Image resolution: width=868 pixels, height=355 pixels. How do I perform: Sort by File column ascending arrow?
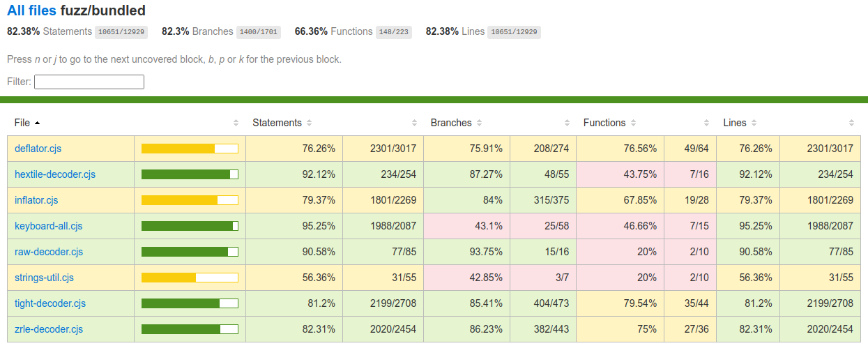37,123
